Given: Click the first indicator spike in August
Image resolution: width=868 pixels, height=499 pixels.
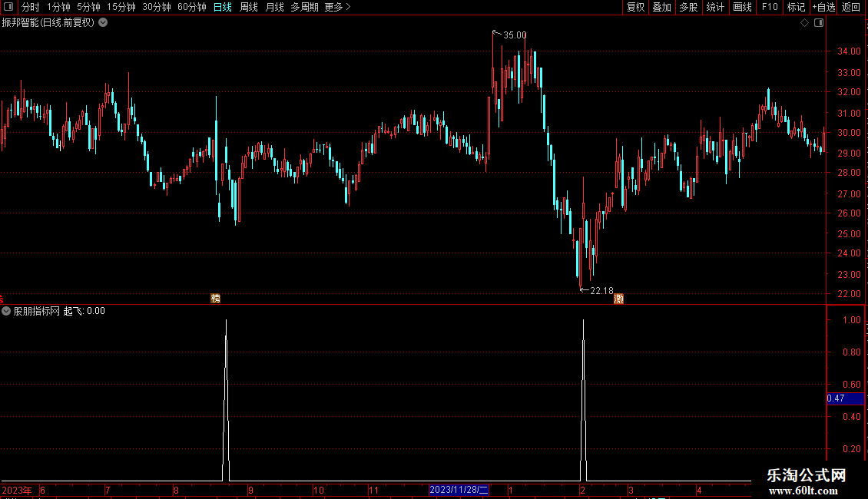Looking at the screenshot, I should 226,401.
